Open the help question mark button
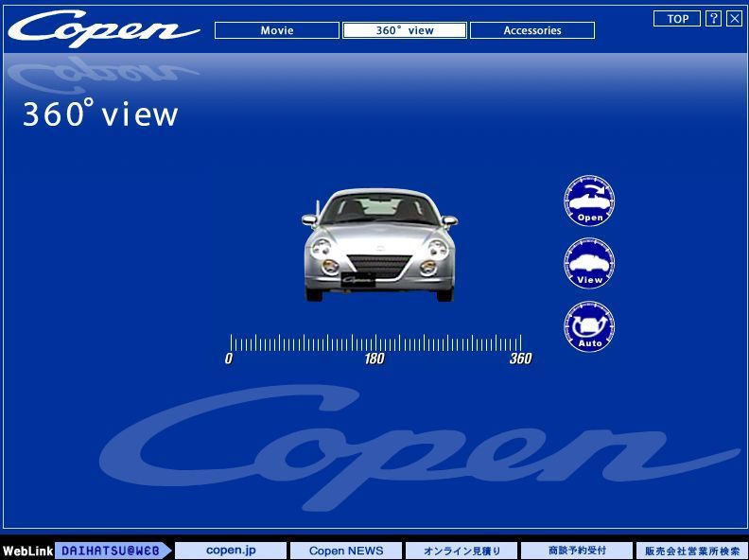 [713, 19]
